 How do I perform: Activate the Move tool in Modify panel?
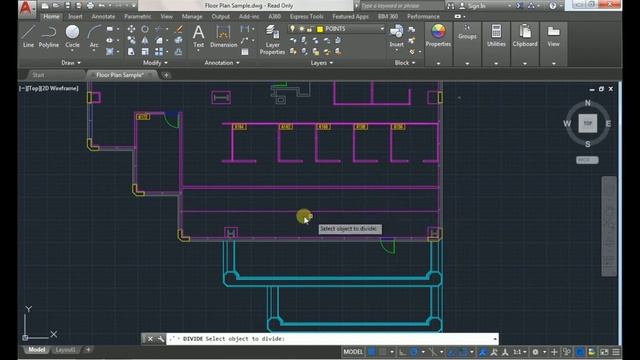(131, 29)
